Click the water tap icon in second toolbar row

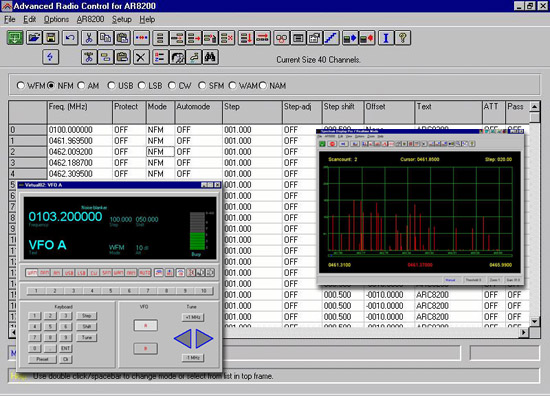(194, 57)
